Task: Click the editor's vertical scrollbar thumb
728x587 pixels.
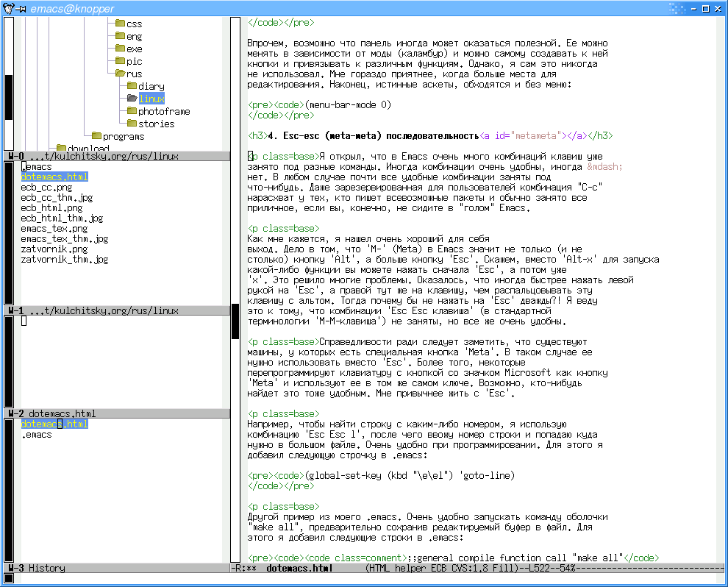Action: [235, 320]
